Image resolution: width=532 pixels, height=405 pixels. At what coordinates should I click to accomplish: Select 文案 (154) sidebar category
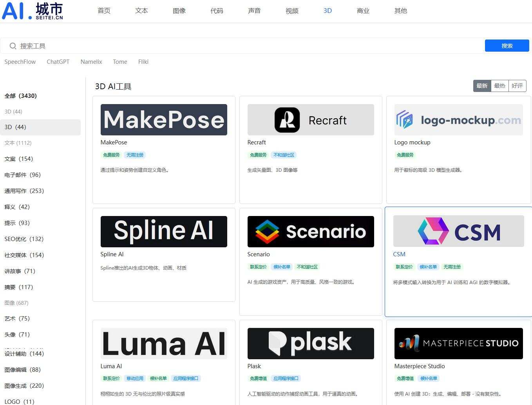(x=19, y=159)
